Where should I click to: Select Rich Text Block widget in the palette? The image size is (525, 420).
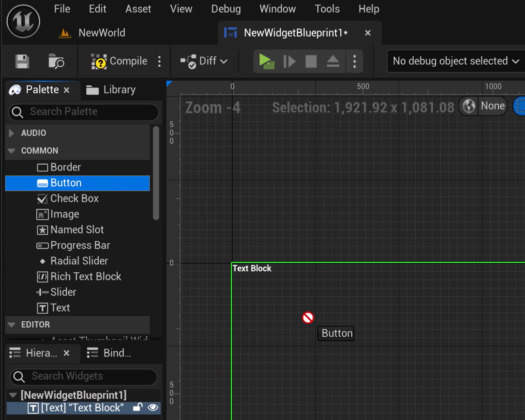point(77,276)
